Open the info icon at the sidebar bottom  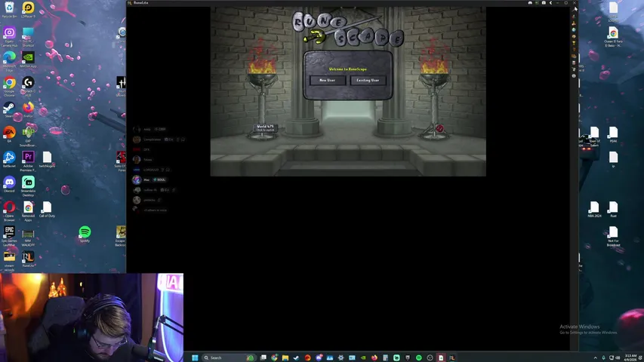coord(575,76)
